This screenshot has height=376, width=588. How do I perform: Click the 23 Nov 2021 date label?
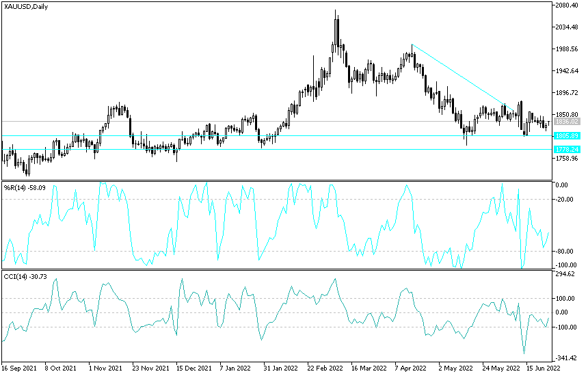(x=150, y=368)
